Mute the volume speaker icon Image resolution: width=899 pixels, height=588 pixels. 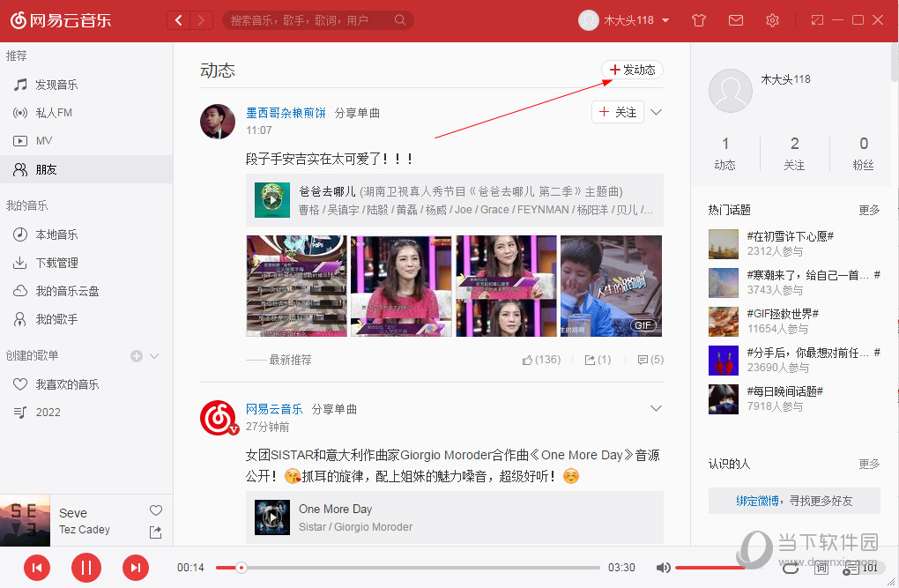(x=664, y=568)
